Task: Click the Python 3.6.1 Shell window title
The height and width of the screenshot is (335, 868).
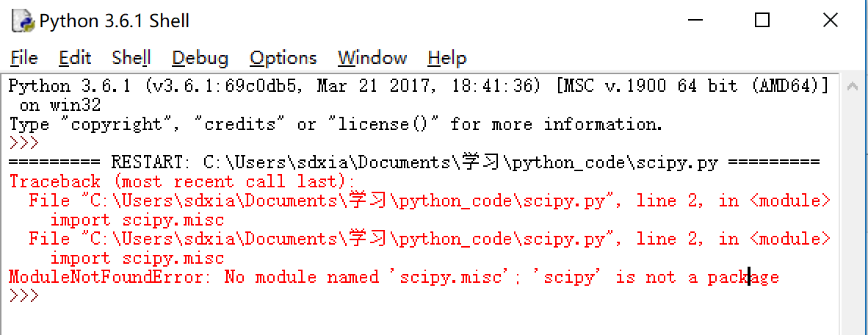Action: pyautogui.click(x=115, y=21)
